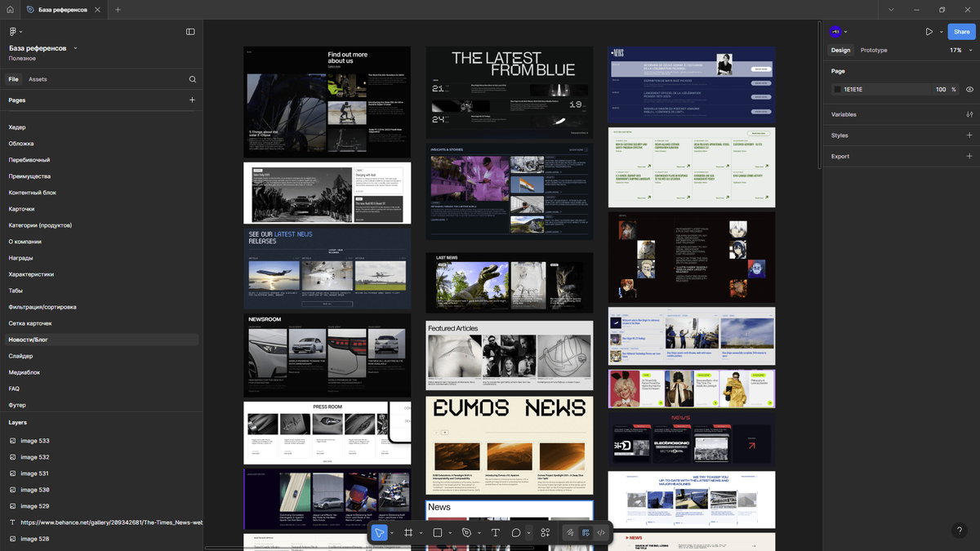Open the Figma main menu icon
The image size is (980, 551).
coord(13,32)
